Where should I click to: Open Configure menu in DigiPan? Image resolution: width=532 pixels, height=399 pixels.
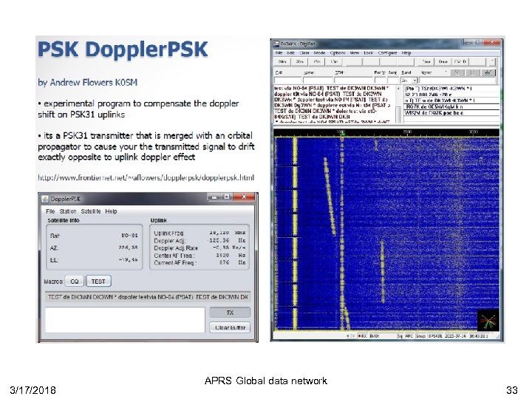(387, 53)
